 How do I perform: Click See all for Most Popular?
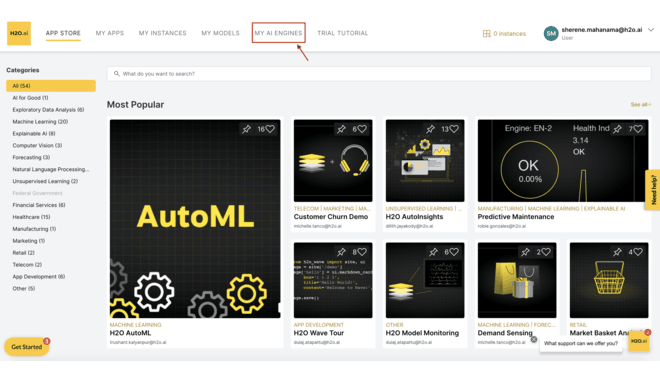click(641, 104)
